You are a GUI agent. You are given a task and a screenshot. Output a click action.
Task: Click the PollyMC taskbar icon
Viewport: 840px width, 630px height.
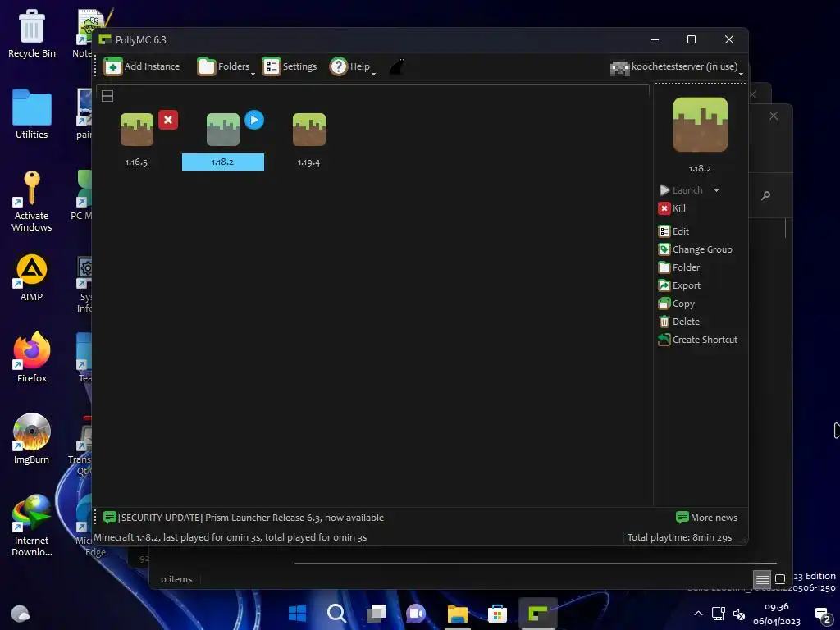[538, 614]
